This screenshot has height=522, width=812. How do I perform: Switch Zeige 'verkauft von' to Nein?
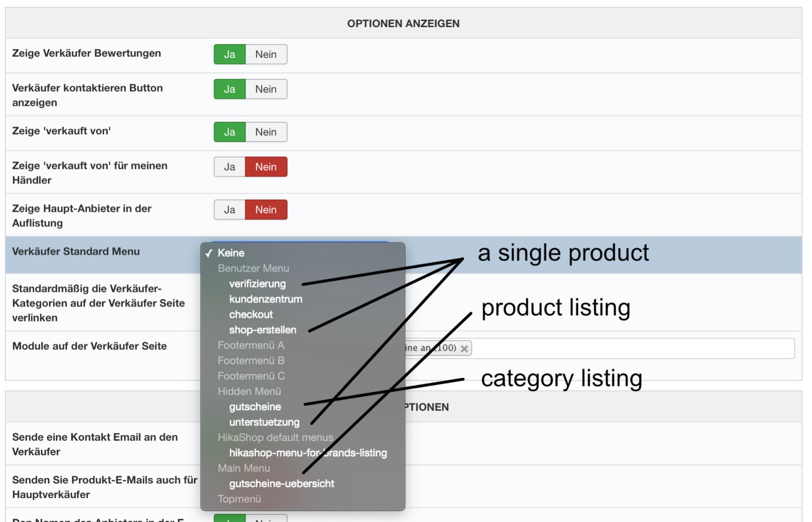266,132
